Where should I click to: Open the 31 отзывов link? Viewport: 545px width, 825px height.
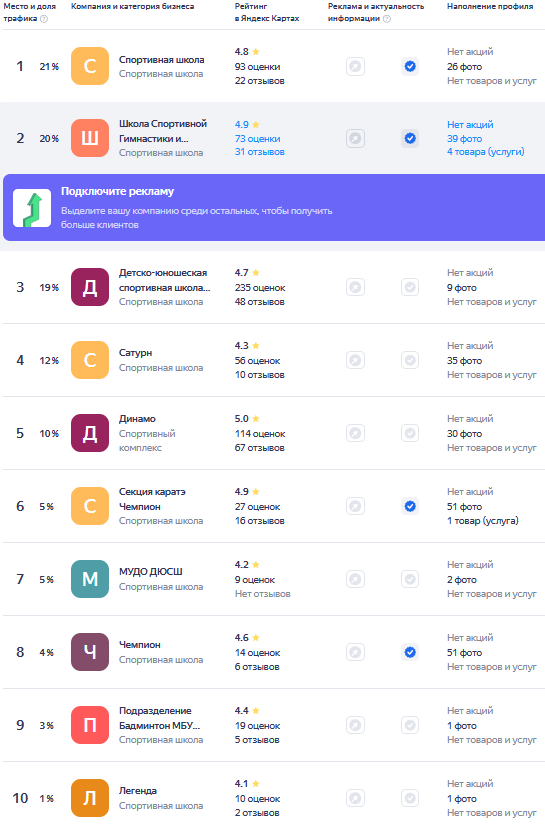click(x=259, y=152)
